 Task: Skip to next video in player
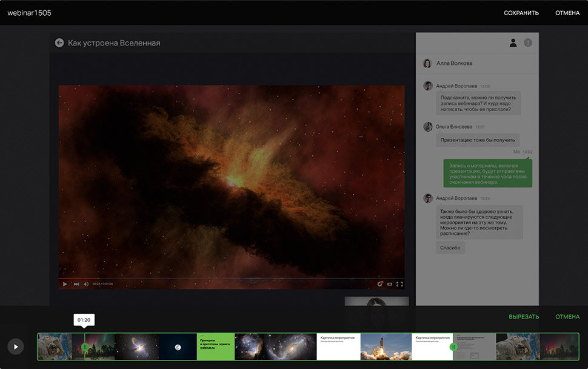[76, 284]
